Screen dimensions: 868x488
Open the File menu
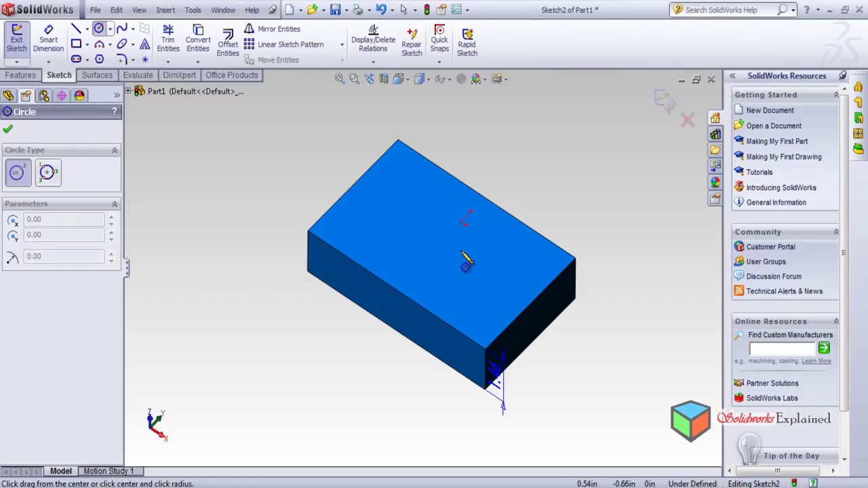(95, 10)
